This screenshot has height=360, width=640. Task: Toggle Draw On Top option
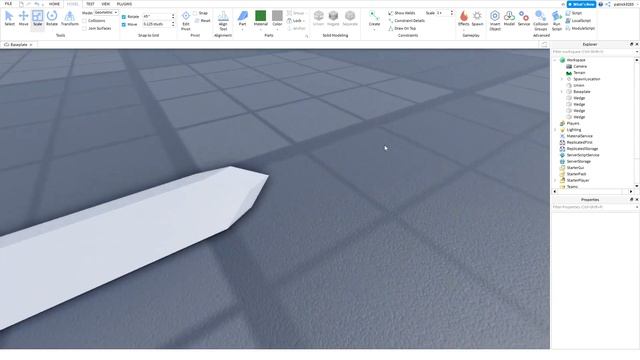point(402,28)
